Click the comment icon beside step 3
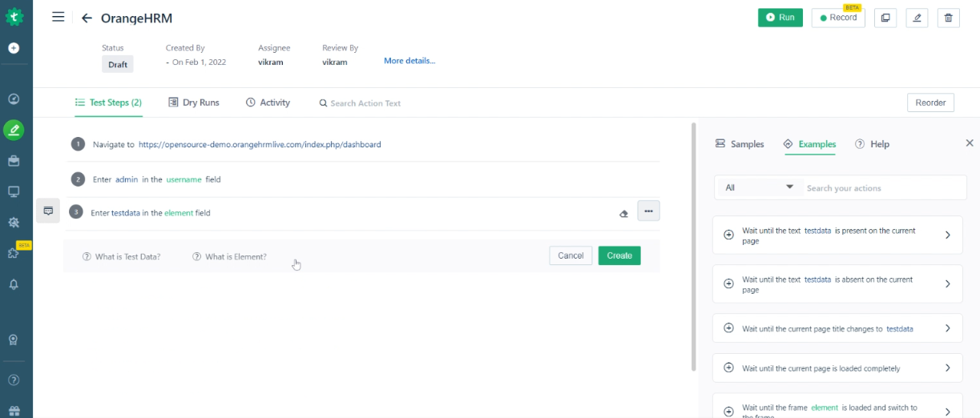This screenshot has height=418, width=980. coord(48,211)
